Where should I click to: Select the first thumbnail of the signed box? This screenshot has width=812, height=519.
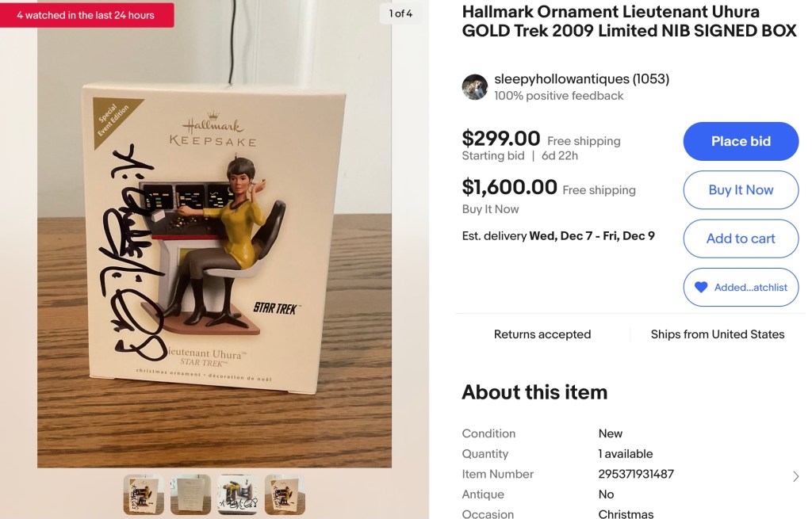tap(144, 494)
